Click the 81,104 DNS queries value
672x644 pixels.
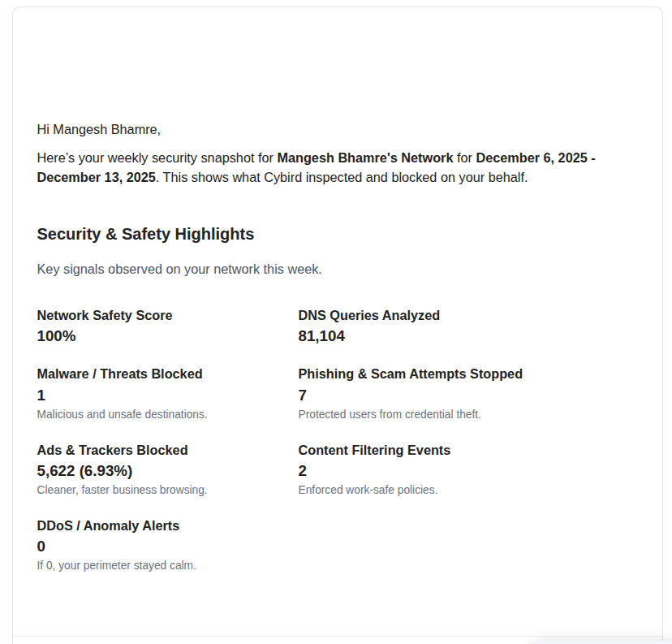(x=321, y=336)
